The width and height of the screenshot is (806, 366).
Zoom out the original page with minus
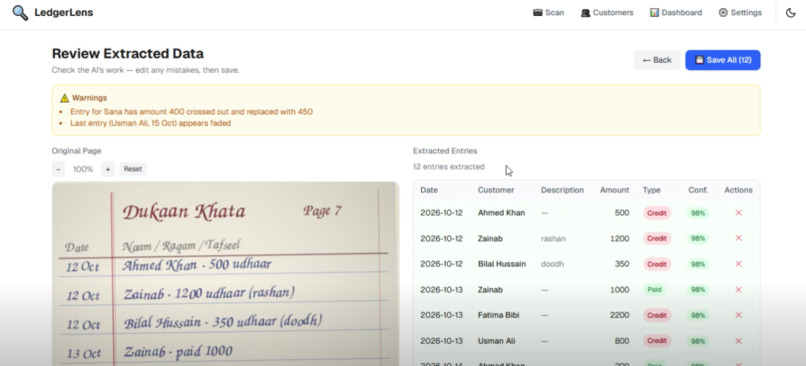pos(58,169)
